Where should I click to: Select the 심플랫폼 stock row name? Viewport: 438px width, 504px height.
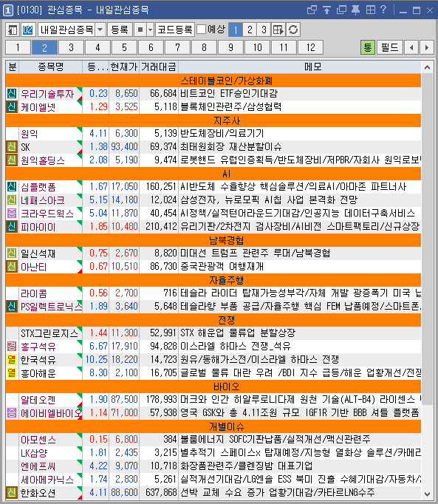(38, 187)
